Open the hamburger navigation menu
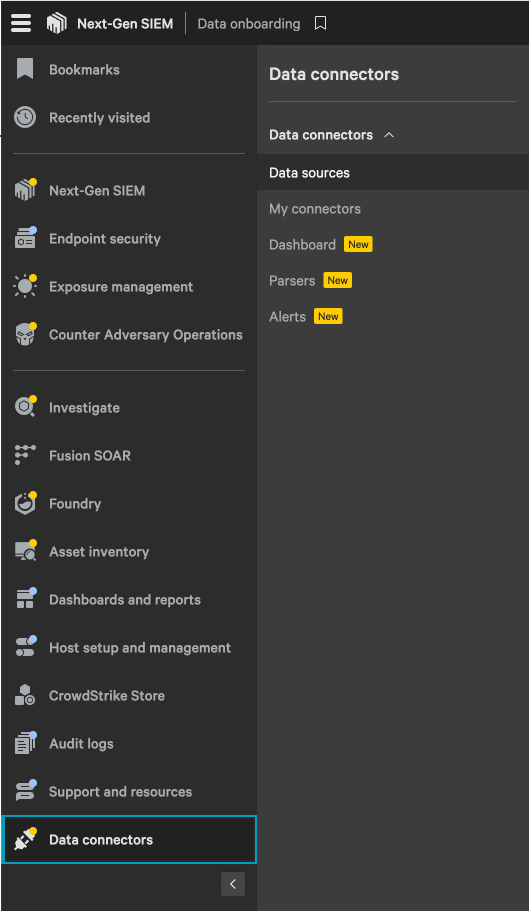The width and height of the screenshot is (529, 911). tap(21, 24)
